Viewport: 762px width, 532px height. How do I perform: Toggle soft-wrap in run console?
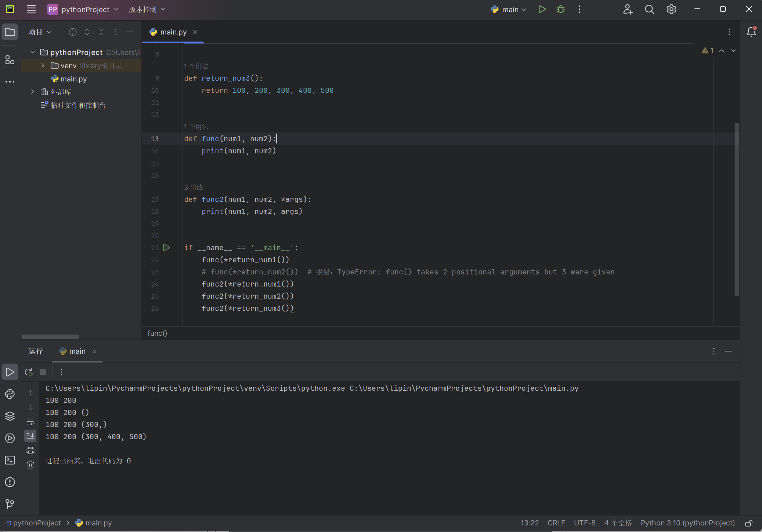(x=30, y=422)
